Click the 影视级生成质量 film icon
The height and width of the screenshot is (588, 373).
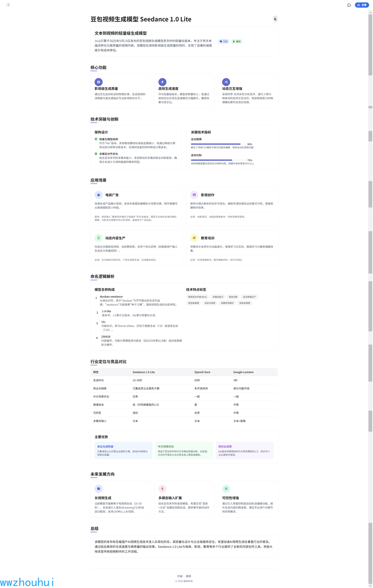point(98,82)
